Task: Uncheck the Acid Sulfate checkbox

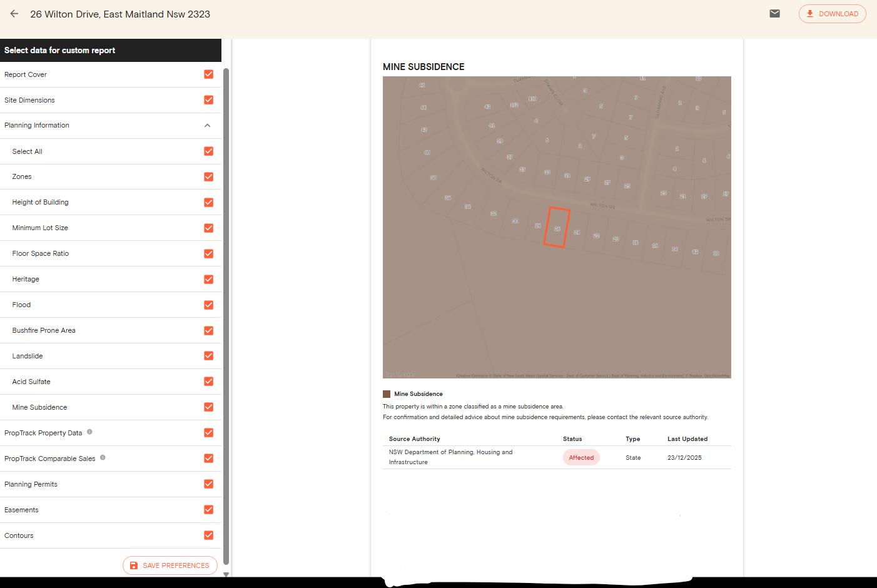Action: point(209,382)
